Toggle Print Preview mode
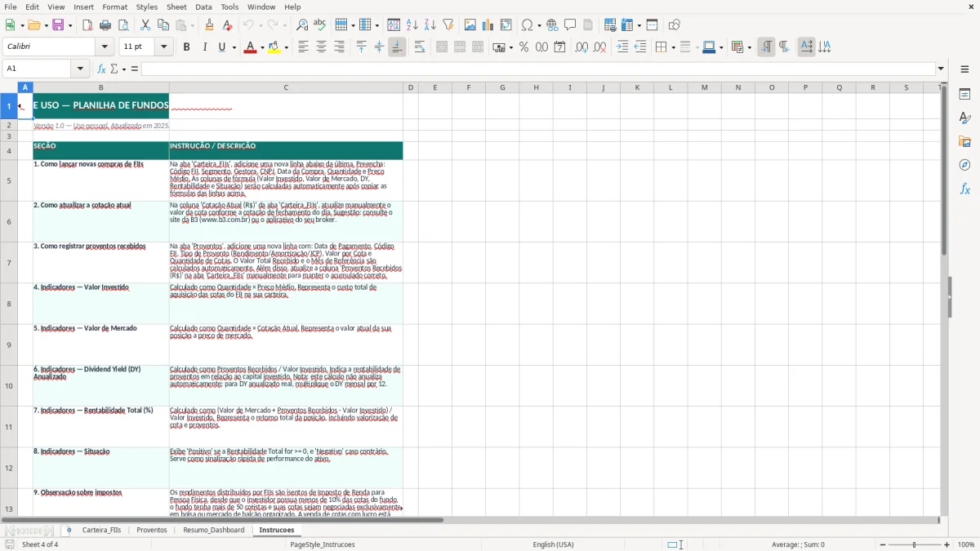This screenshot has height=551, width=980. point(122,25)
